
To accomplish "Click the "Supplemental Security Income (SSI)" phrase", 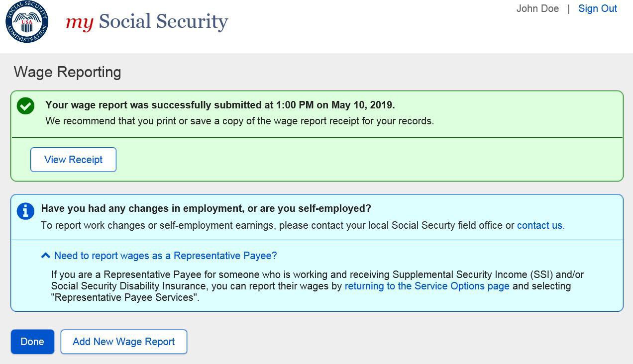I will click(472, 274).
